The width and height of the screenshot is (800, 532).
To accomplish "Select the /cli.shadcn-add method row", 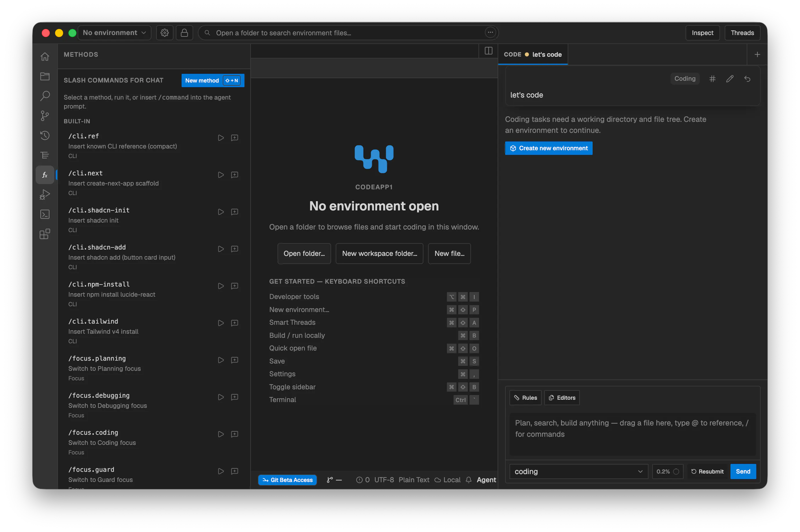I will 154,257.
